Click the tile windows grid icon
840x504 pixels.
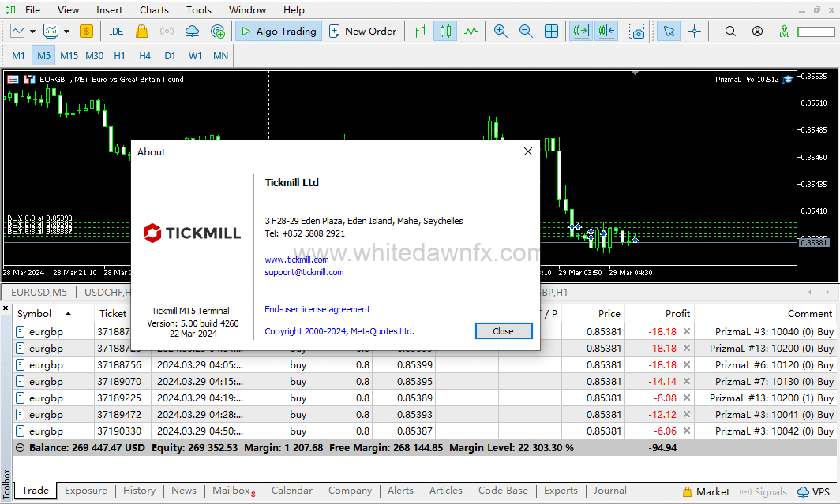[x=552, y=32]
